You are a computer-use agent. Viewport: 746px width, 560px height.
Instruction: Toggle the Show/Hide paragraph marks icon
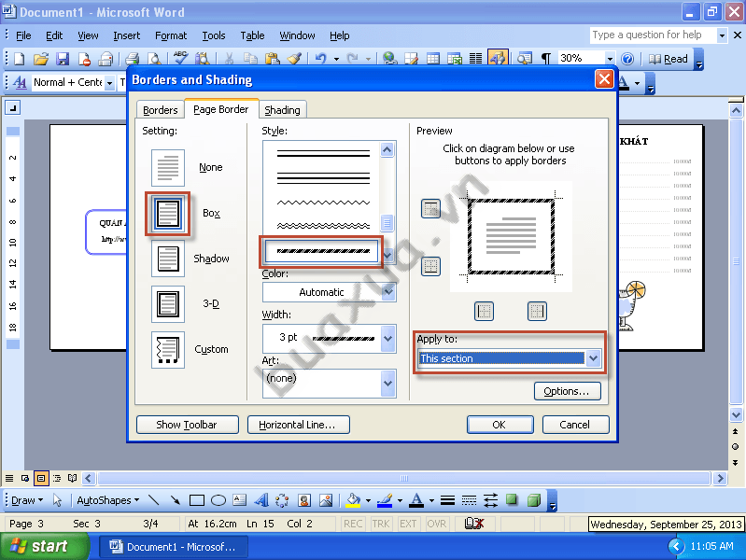[545, 59]
